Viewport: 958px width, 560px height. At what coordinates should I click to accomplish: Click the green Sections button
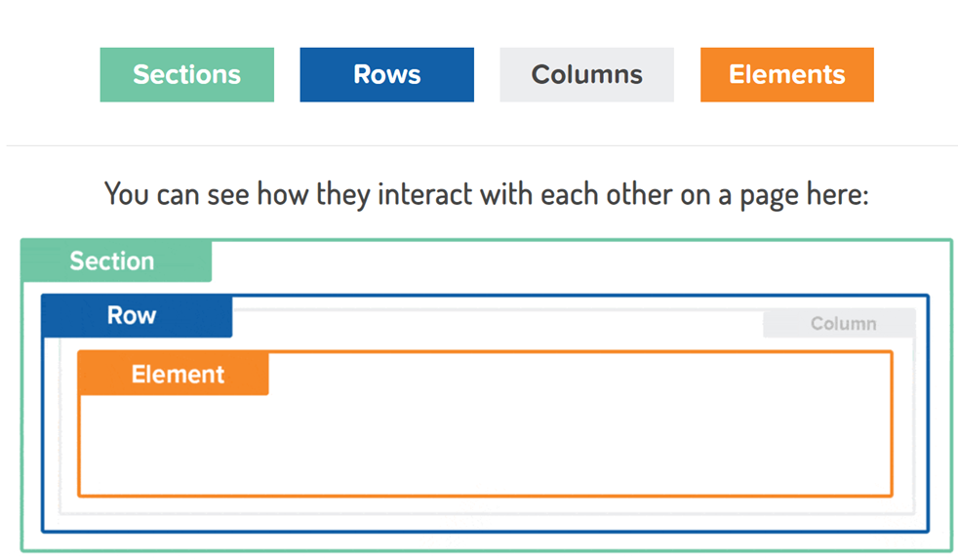click(187, 74)
